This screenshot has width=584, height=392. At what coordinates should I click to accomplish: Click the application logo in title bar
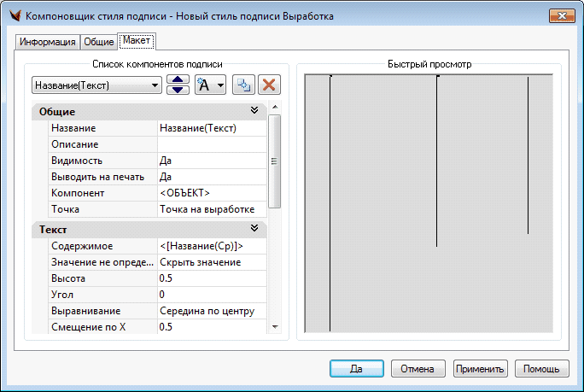pos(13,16)
